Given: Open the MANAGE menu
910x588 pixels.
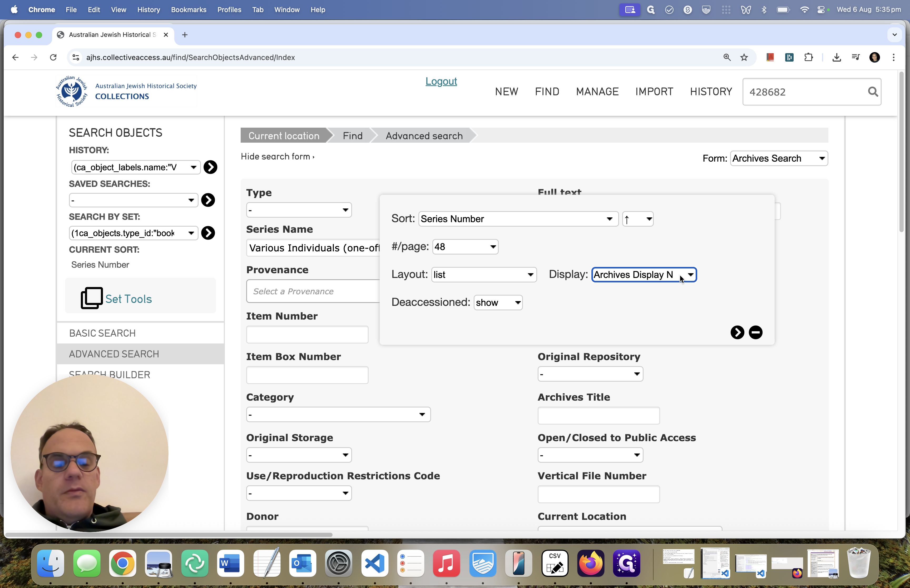Looking at the screenshot, I should [x=597, y=92].
